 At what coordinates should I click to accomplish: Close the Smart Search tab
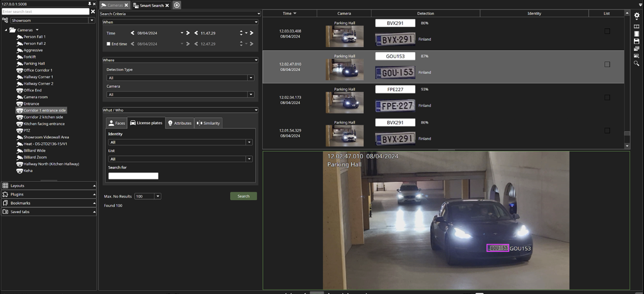pos(167,6)
